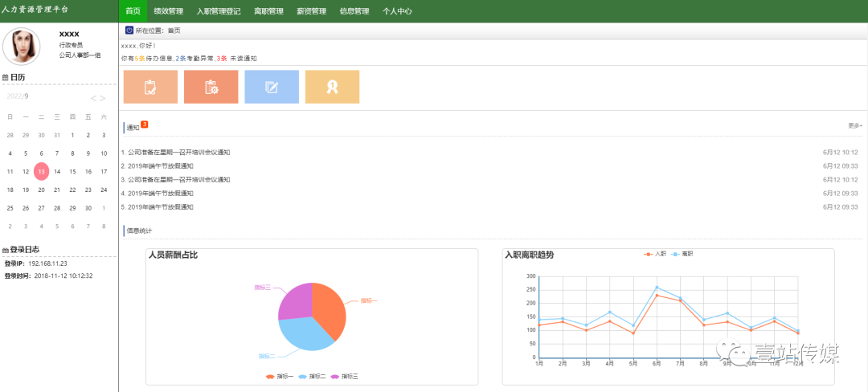868x392 pixels.
Task: Toggle 入职 series legend in trend chart
Action: (x=654, y=255)
